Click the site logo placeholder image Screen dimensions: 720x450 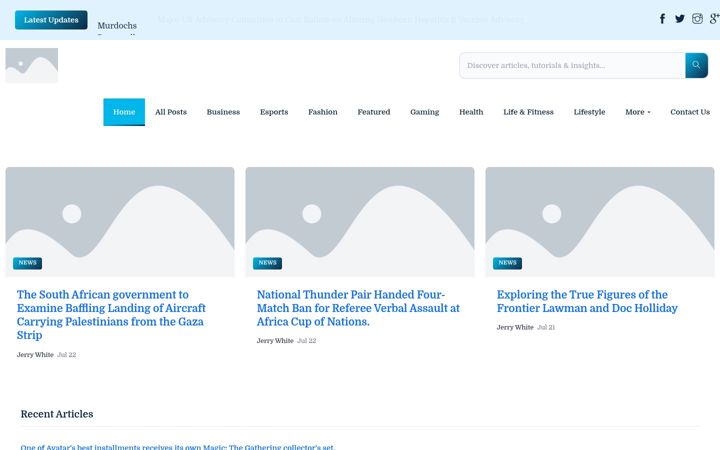tap(32, 66)
